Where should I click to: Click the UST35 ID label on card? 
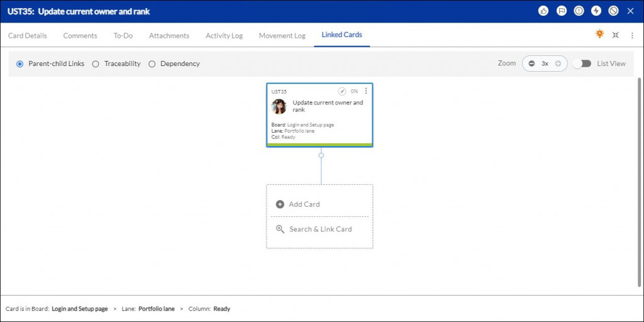click(x=279, y=92)
